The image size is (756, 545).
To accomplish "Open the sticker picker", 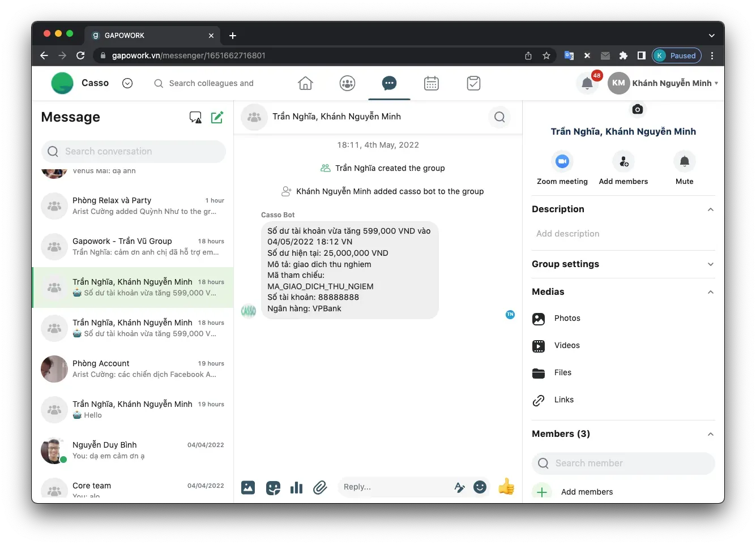I will (273, 487).
